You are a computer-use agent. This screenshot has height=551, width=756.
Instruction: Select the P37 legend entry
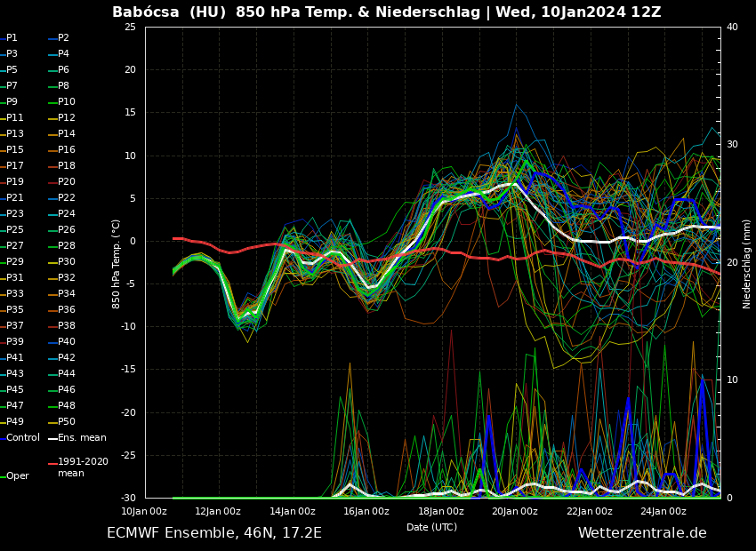click(x=15, y=326)
